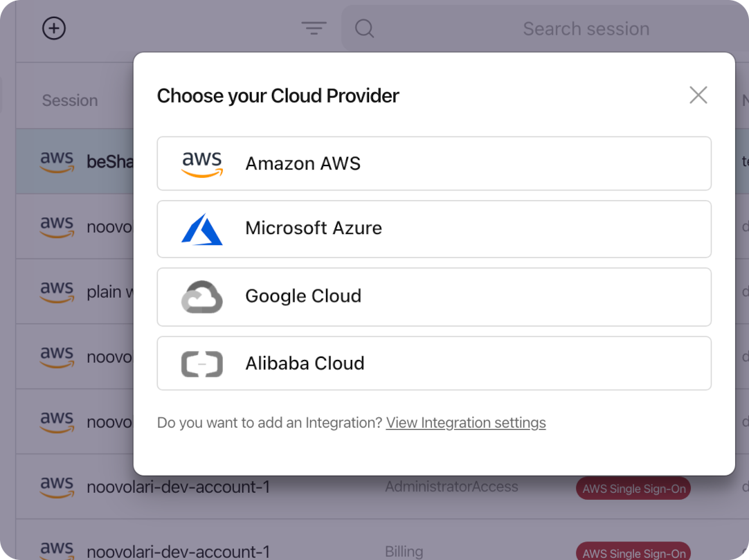Select noovolari-dev-account-1 Billing session row
Viewport: 749px width, 560px height.
coord(382,540)
